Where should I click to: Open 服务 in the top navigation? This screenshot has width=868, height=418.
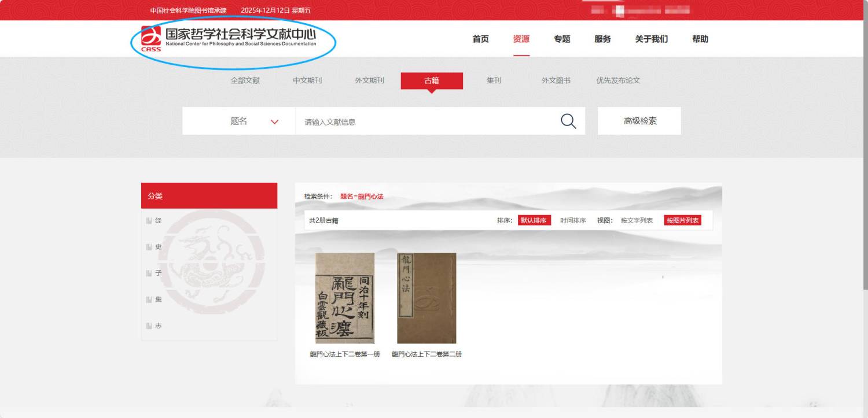click(602, 39)
